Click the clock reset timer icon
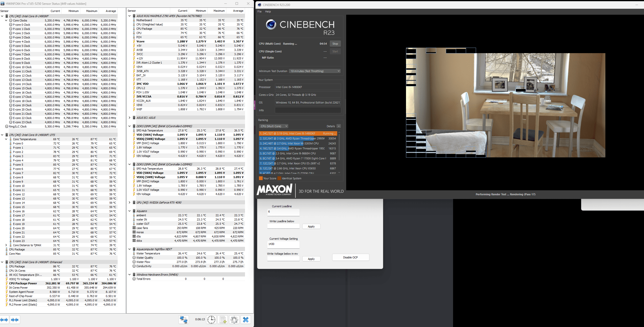 (x=211, y=320)
